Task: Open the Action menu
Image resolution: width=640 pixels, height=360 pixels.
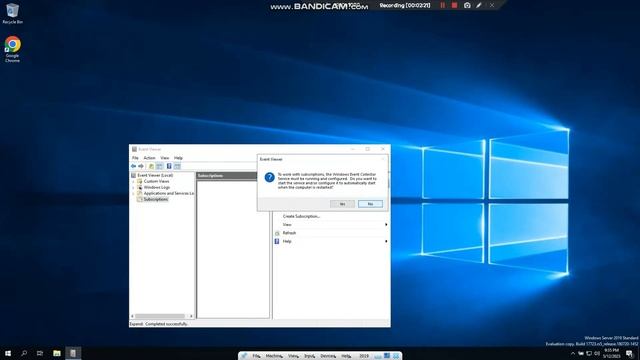Action: point(149,158)
